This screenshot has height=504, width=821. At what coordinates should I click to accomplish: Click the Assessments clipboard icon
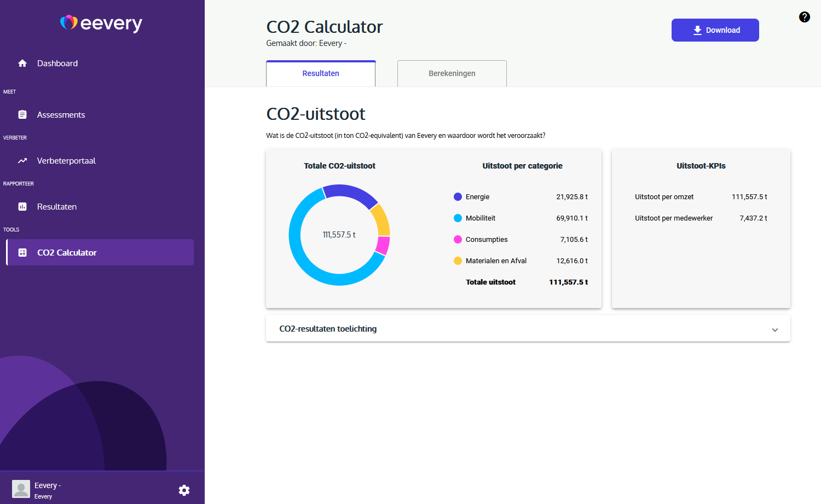[22, 115]
